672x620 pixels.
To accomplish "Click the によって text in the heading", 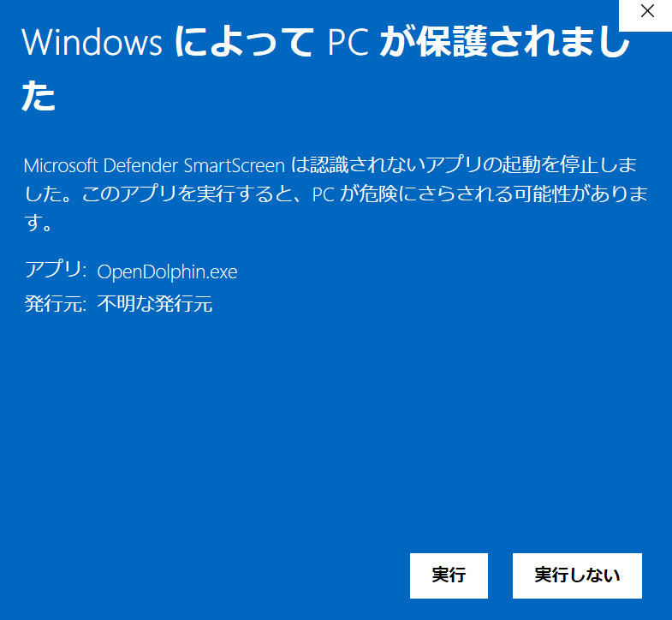I will tap(244, 42).
